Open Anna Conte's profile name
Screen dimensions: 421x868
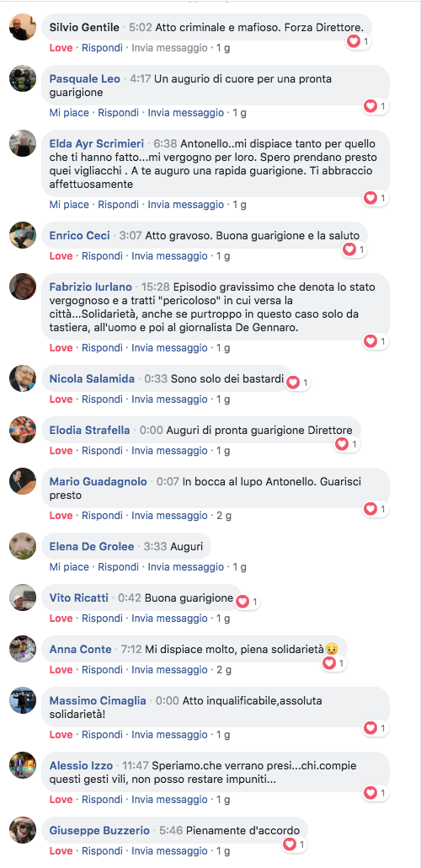(x=80, y=649)
